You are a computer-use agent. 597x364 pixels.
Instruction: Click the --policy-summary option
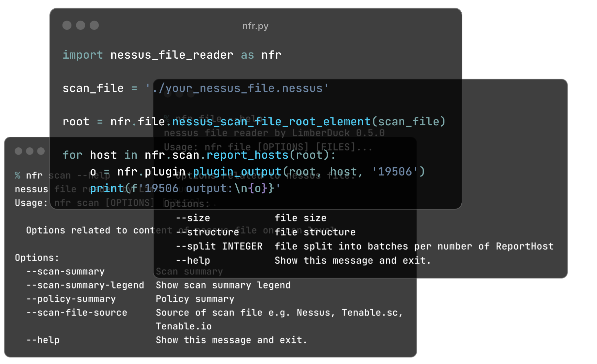click(71, 299)
